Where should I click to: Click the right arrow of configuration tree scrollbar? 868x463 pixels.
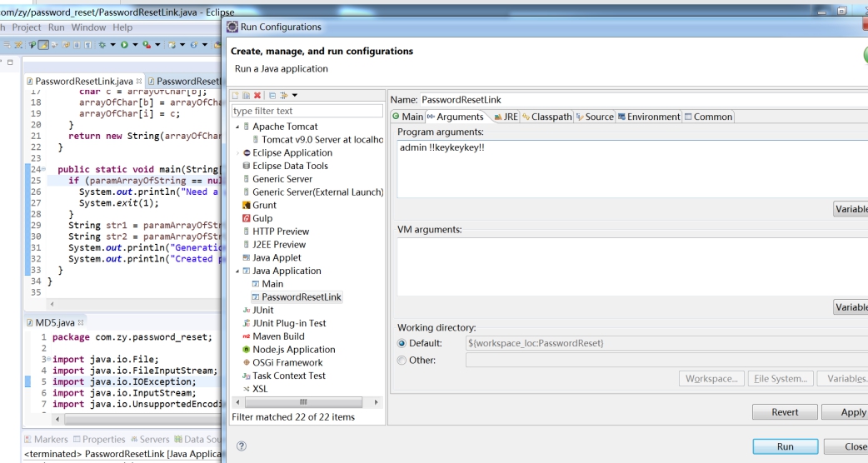coord(377,402)
